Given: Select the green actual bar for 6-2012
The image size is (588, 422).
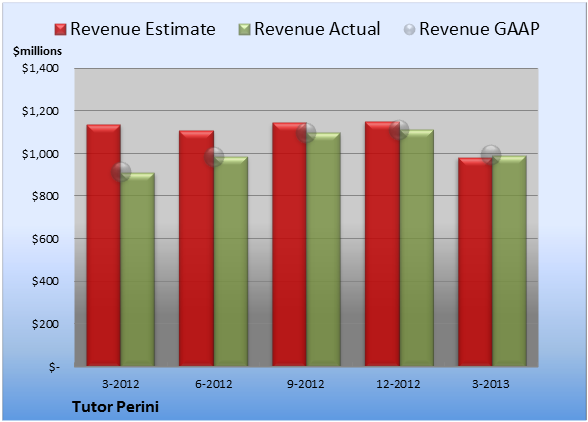Looking at the screenshot, I should [x=231, y=261].
